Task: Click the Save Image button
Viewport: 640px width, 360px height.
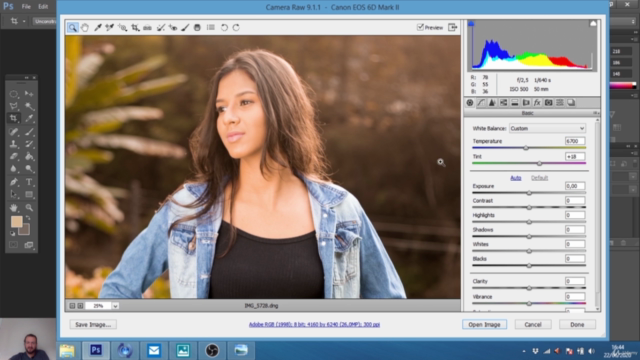Action: (x=93, y=324)
